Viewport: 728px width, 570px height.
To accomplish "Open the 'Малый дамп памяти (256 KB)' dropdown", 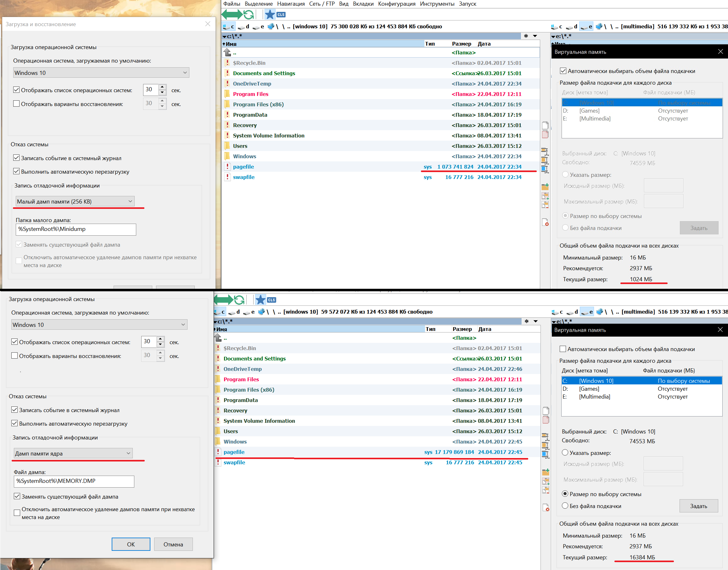I will click(75, 201).
